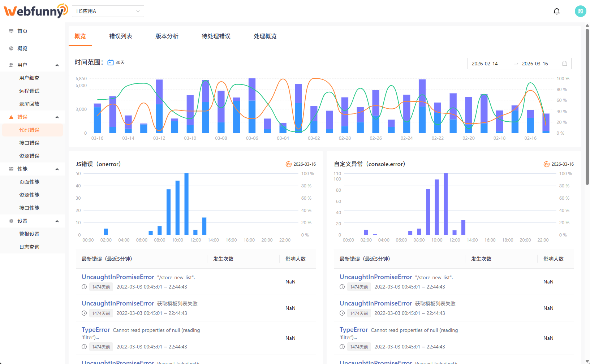Open the 超 user avatar
The width and height of the screenshot is (590, 364).
580,11
